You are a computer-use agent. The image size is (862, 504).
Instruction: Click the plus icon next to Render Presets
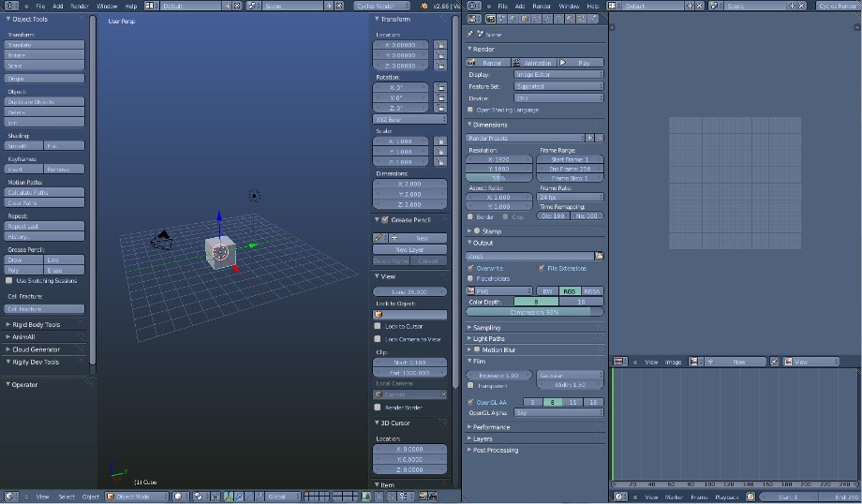[x=590, y=138]
